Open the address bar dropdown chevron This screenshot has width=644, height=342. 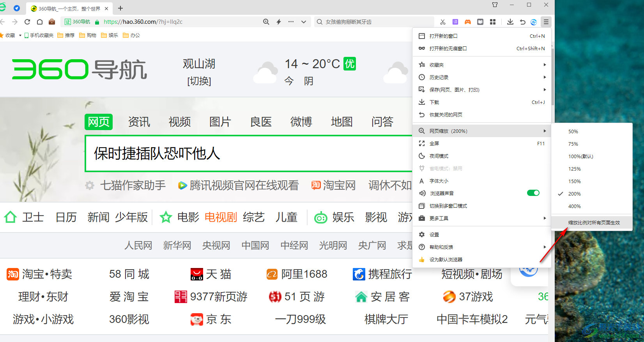(x=304, y=22)
